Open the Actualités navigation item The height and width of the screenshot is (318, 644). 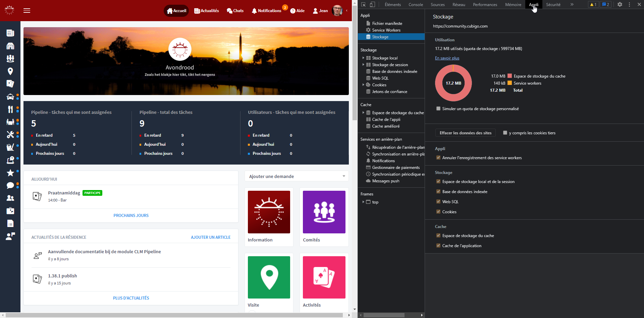pyautogui.click(x=207, y=11)
